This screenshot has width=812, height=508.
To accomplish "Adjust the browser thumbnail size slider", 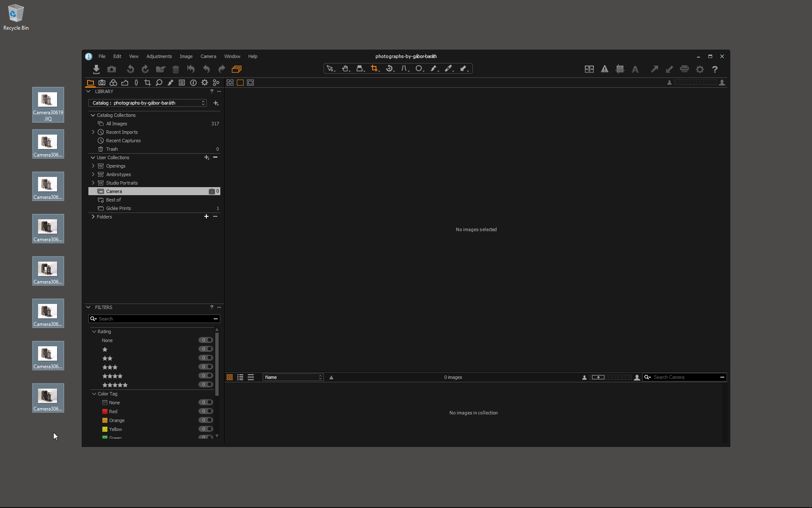I will click(611, 377).
